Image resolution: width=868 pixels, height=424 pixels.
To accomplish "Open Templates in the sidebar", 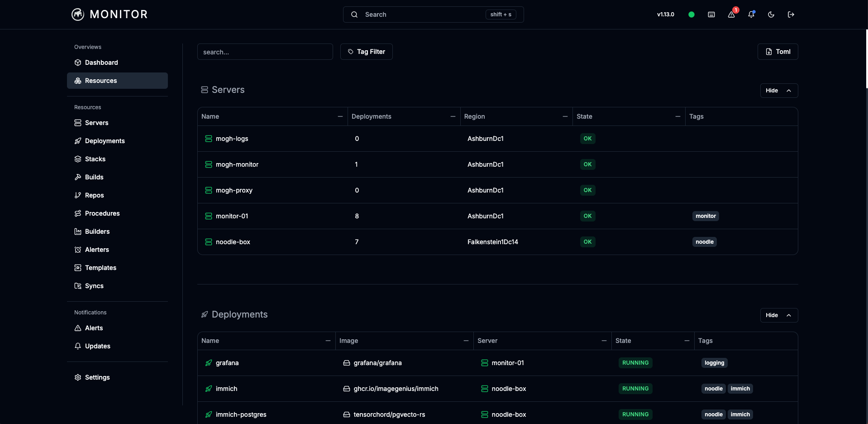I will [x=117, y=268].
